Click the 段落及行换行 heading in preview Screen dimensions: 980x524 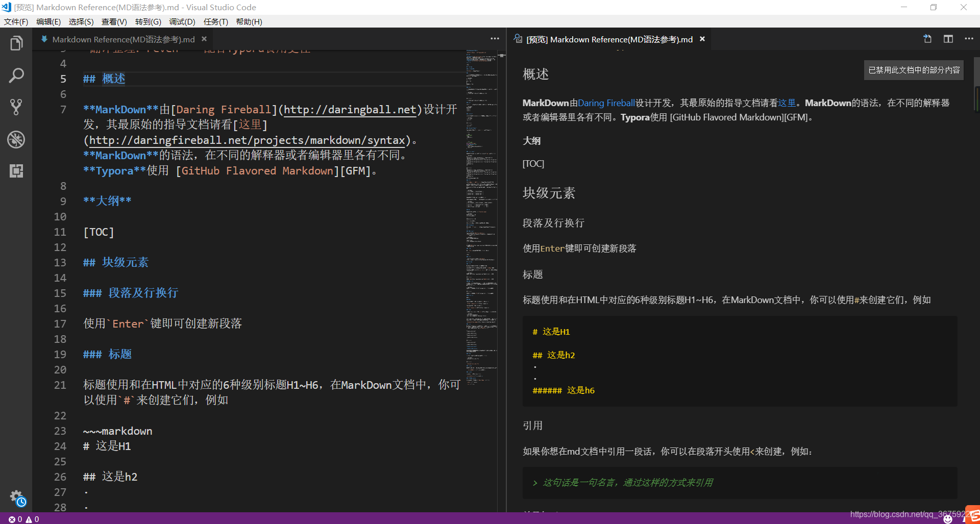(x=553, y=223)
